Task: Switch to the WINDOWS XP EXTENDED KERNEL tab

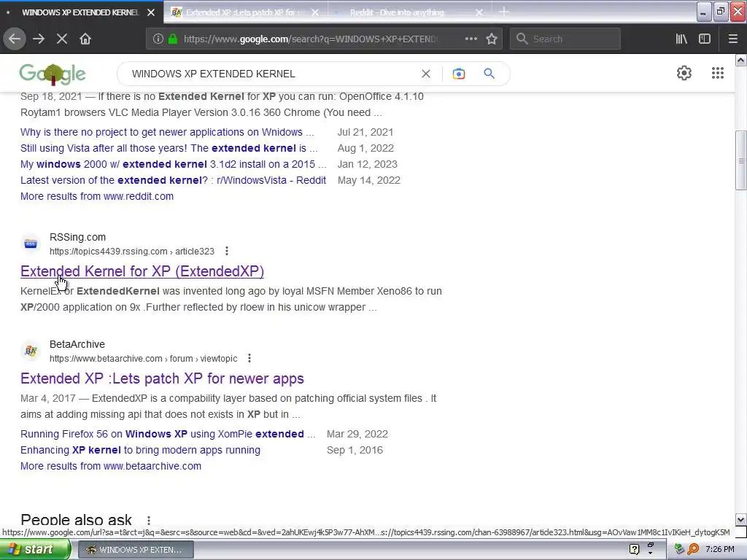Action: pos(80,12)
